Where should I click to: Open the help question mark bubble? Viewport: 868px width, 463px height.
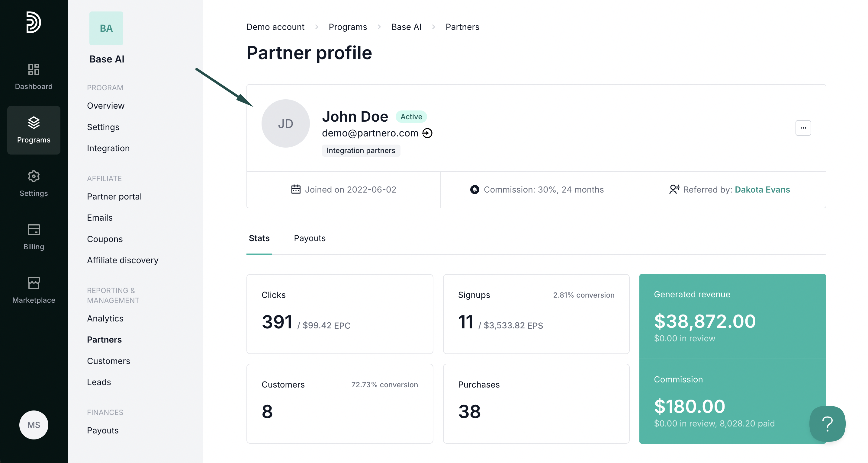click(827, 423)
